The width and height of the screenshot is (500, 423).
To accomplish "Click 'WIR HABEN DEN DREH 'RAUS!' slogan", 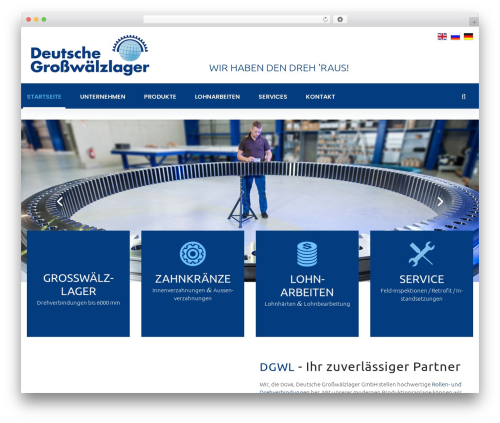I will [x=279, y=68].
